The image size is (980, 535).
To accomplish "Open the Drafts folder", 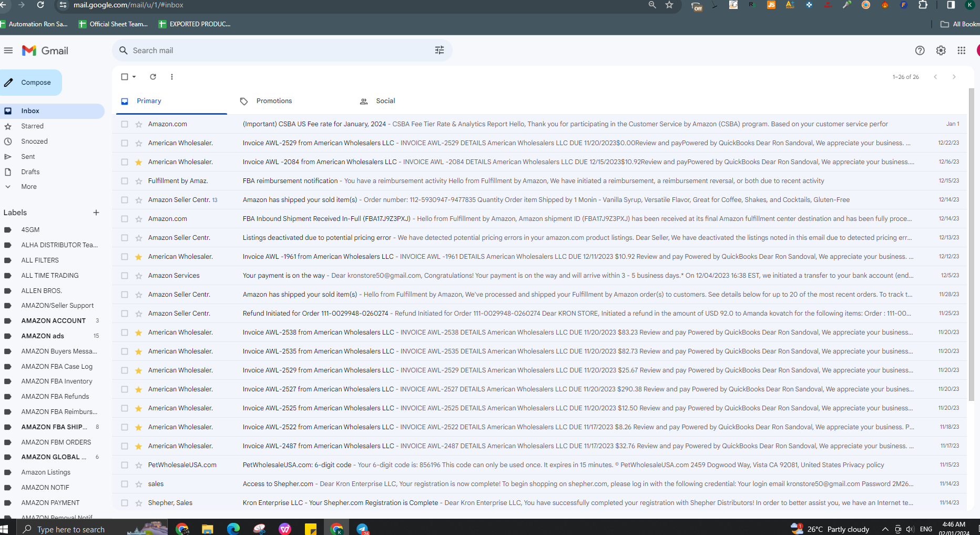I will tap(30, 172).
